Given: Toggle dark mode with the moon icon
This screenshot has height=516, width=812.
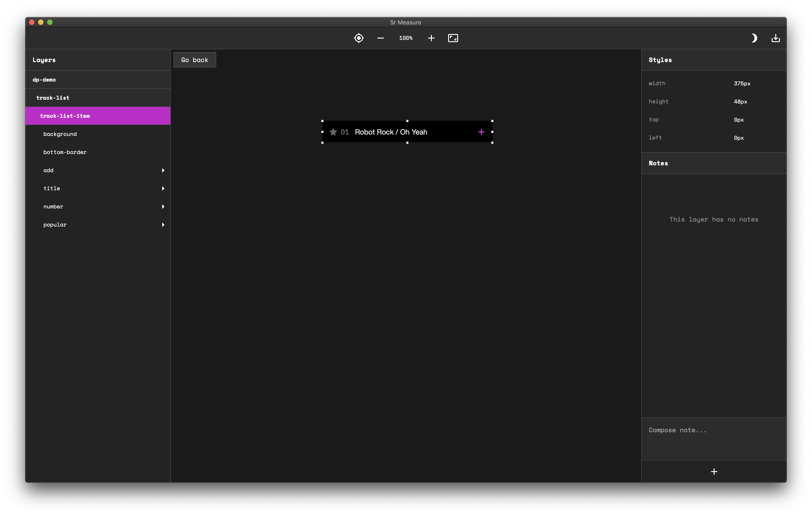Looking at the screenshot, I should 754,38.
